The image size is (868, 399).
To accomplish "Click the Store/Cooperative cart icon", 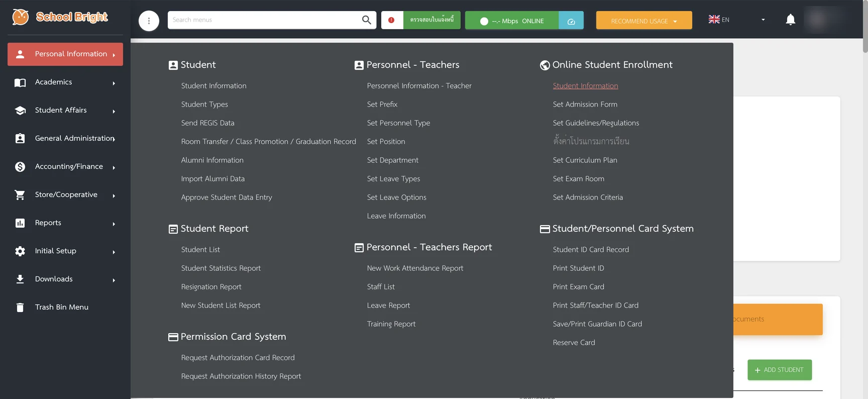I will click(x=20, y=195).
